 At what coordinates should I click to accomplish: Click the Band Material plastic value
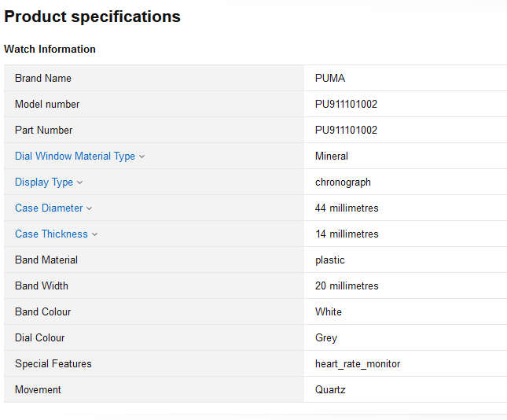pyautogui.click(x=330, y=260)
